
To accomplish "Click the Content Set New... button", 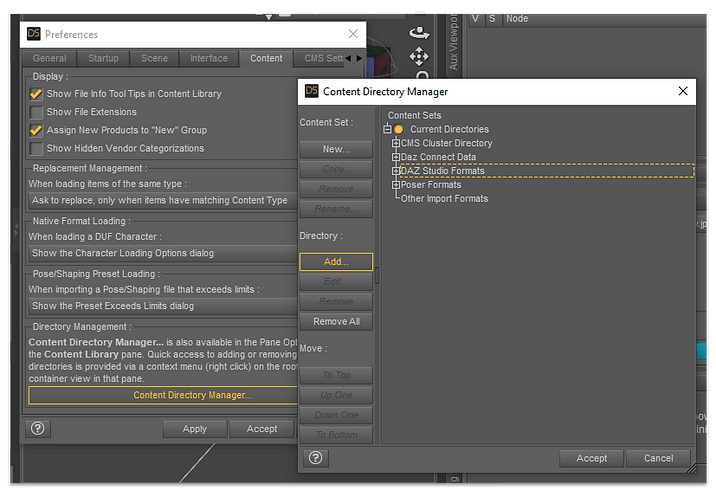I will (x=336, y=149).
